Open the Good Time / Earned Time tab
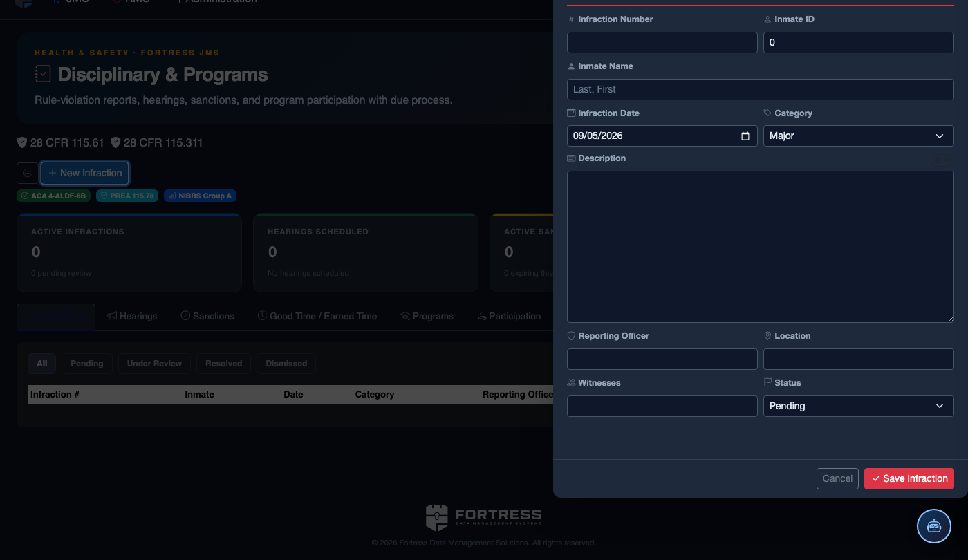The width and height of the screenshot is (968, 560). [x=317, y=316]
